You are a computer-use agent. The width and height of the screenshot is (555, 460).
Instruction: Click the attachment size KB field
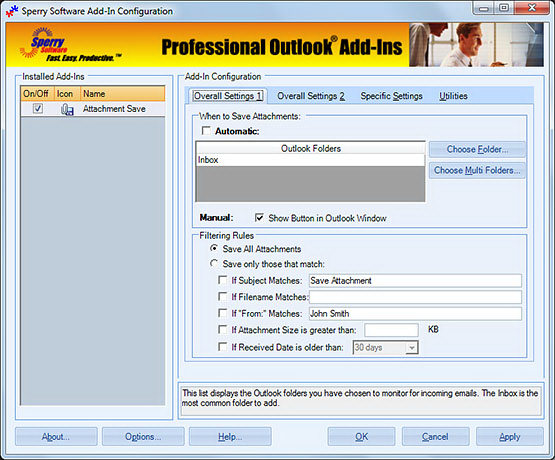click(x=391, y=330)
